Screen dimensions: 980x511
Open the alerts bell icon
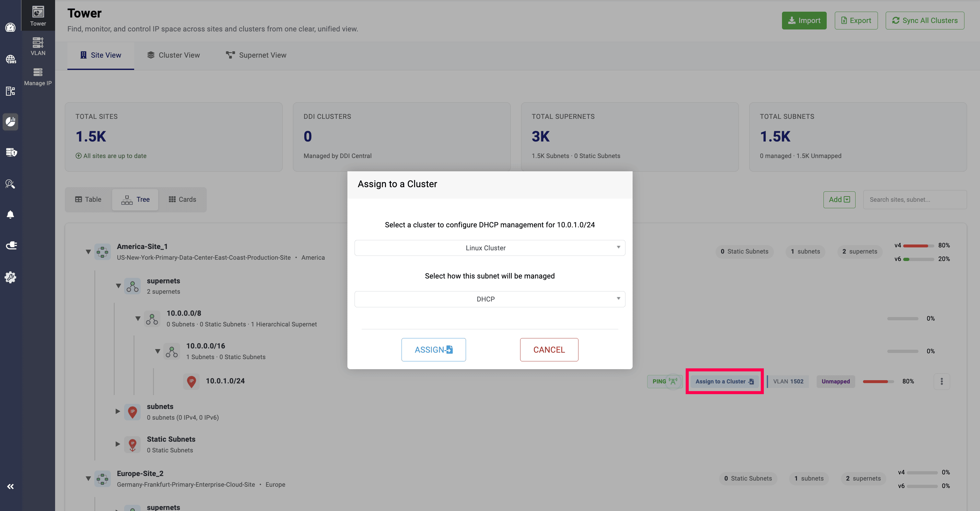click(x=10, y=215)
